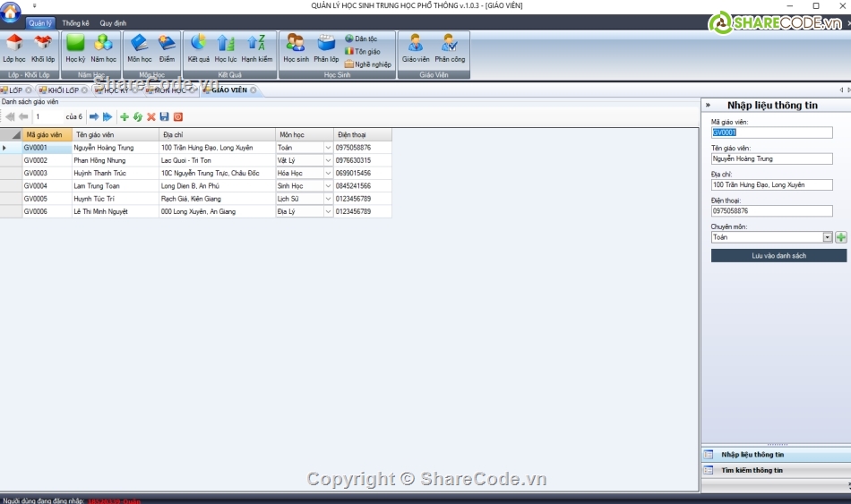Close the GIÁO VIÊN tab
This screenshot has height=504, width=851.
[253, 90]
